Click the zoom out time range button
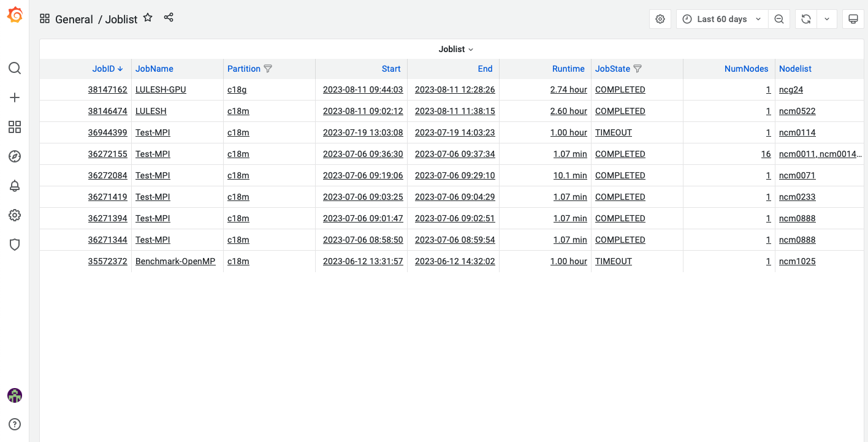The image size is (868, 442). 779,19
